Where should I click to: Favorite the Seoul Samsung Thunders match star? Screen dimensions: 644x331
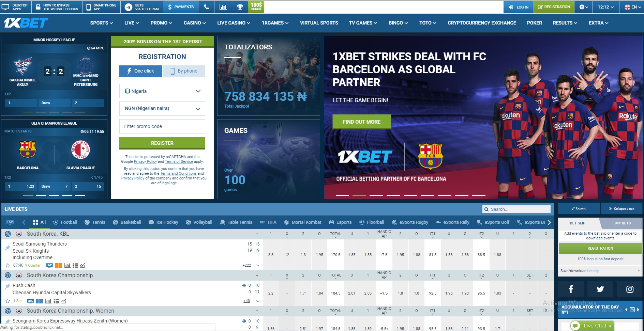point(8,265)
